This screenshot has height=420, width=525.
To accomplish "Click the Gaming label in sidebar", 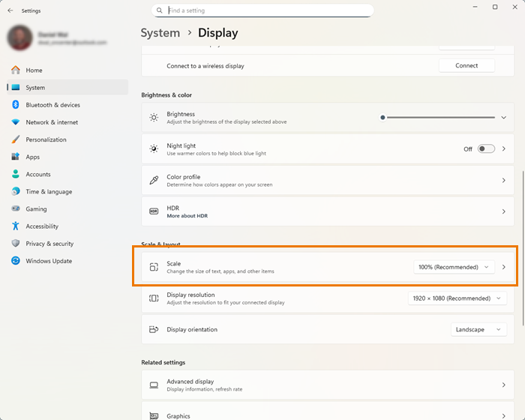I will (x=36, y=209).
